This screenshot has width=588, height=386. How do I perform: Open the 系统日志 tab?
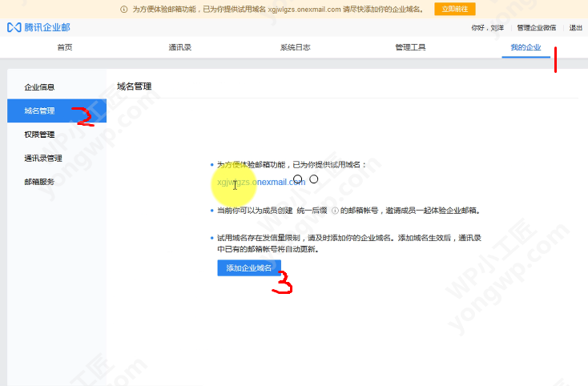pos(295,47)
